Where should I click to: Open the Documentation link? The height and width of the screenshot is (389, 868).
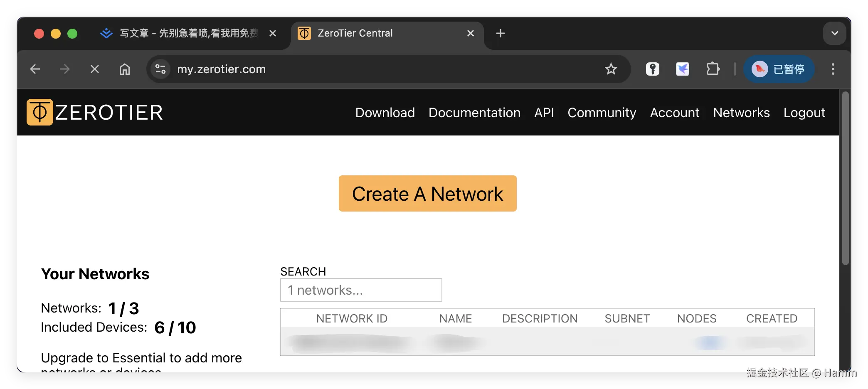pyautogui.click(x=474, y=113)
